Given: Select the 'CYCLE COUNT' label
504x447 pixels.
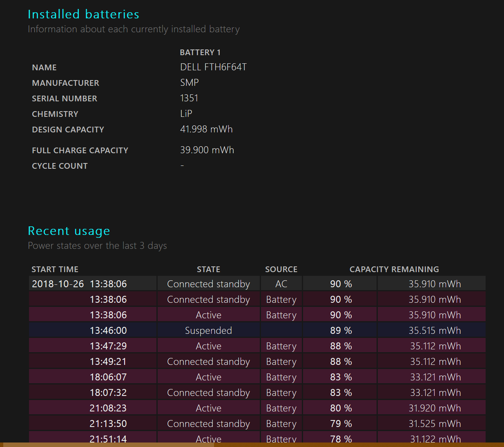Looking at the screenshot, I should pos(60,166).
